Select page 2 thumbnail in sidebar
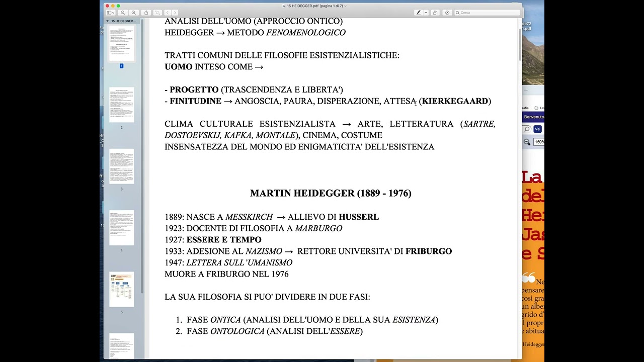 tap(121, 105)
